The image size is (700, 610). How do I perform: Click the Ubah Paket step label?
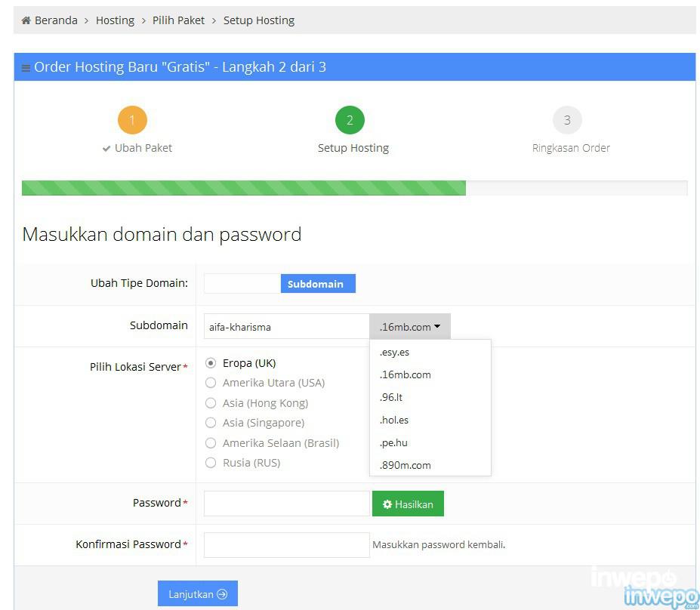pos(143,148)
